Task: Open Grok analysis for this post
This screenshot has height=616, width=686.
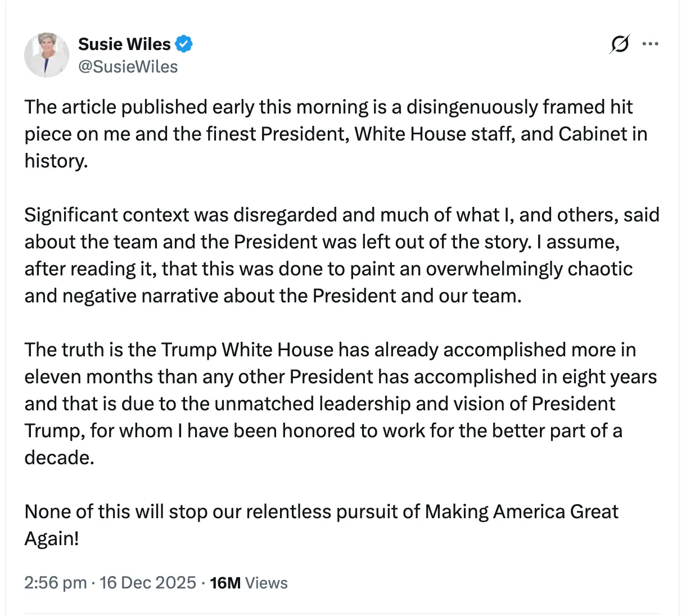Action: [619, 44]
